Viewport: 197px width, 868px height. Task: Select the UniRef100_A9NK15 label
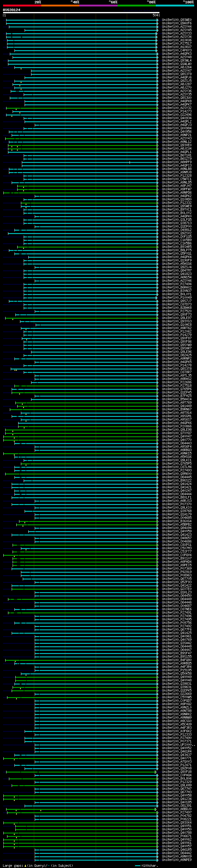pos(177,453)
